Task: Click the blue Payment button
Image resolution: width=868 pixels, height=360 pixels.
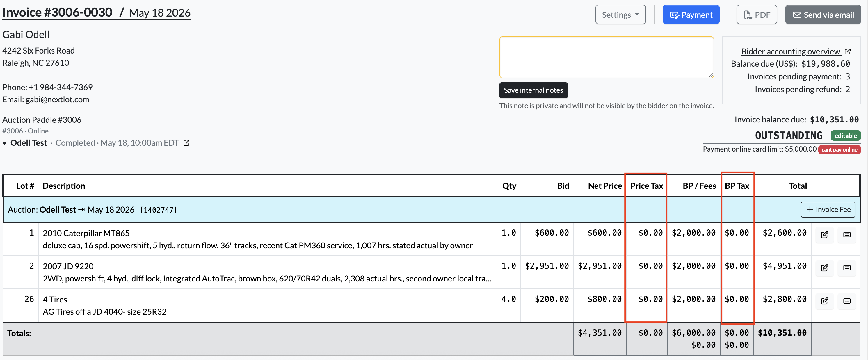Action: (x=691, y=15)
